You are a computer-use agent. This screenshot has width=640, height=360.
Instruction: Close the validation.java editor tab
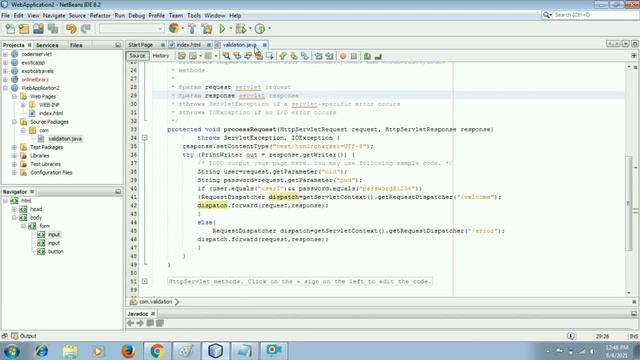[264, 45]
